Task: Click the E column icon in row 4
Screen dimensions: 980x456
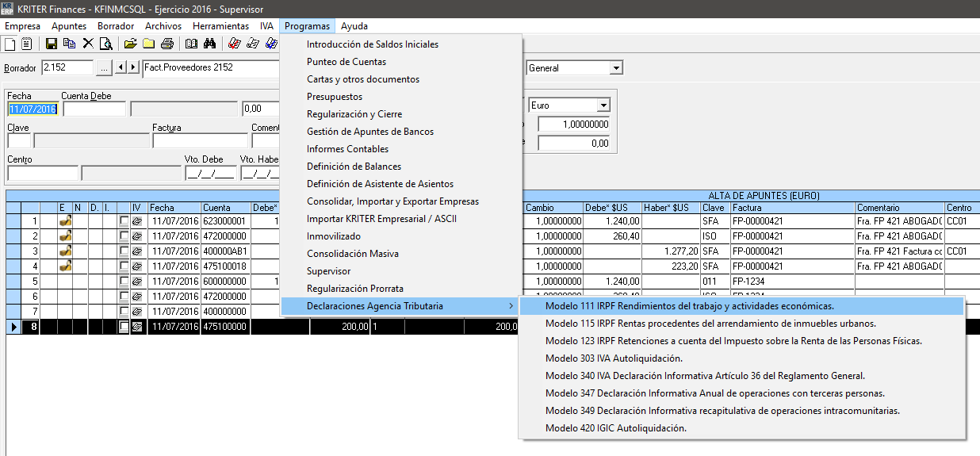Action: (x=66, y=266)
